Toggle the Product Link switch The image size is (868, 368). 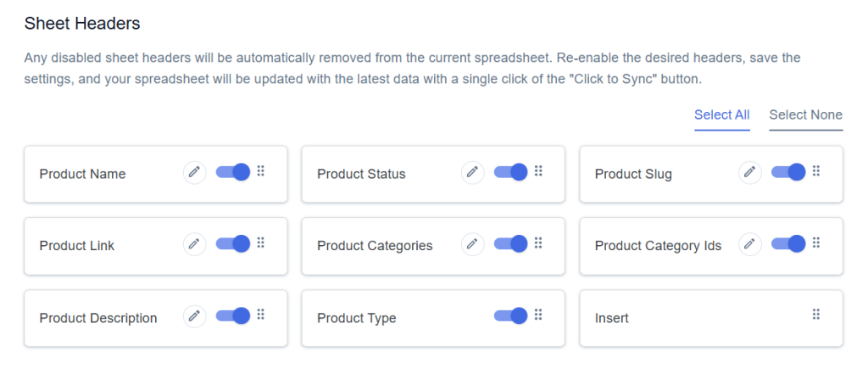233,244
